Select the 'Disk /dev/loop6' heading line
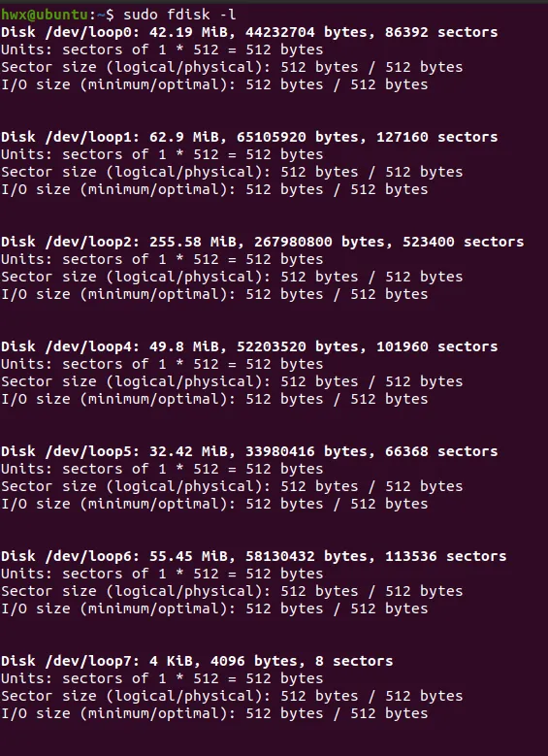 tap(253, 556)
